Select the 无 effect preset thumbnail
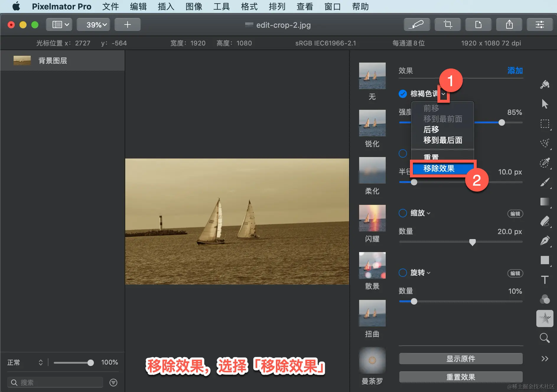Image resolution: width=557 pixels, height=392 pixels. [x=372, y=76]
